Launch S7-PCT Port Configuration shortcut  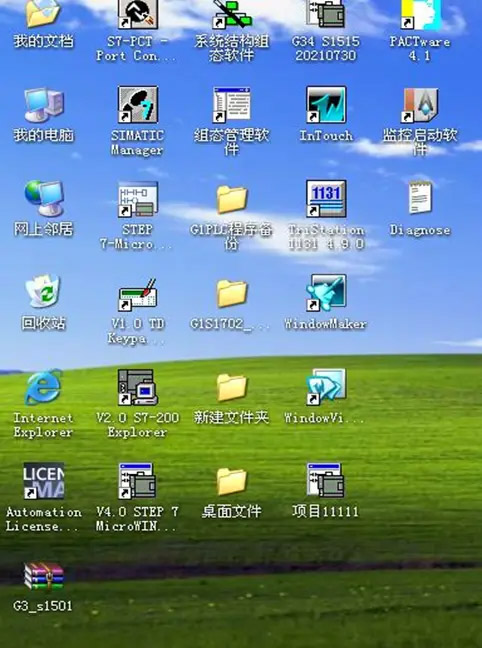138,14
